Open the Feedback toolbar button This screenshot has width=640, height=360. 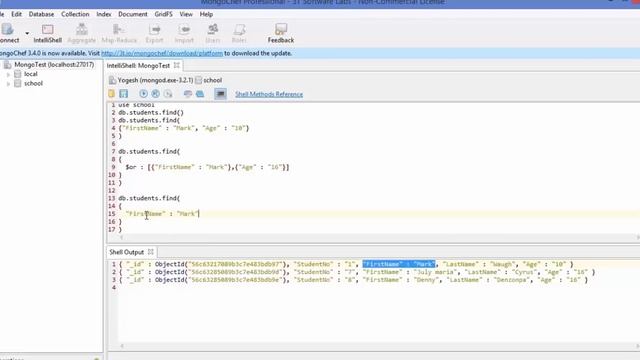pyautogui.click(x=281, y=33)
